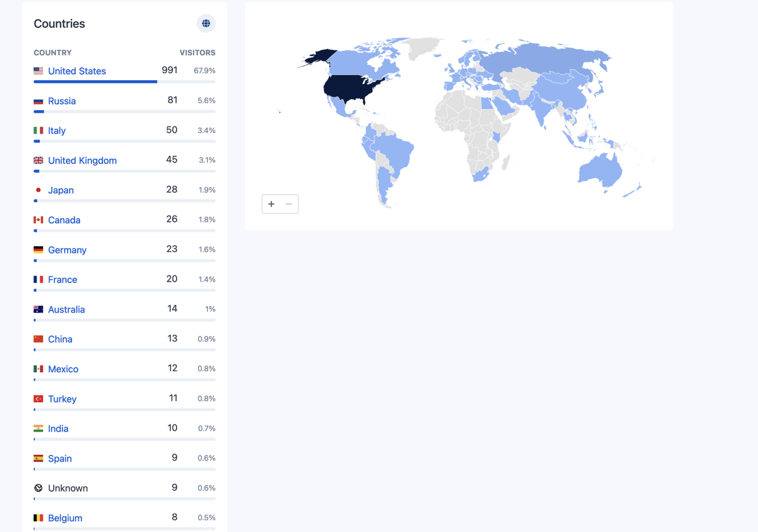The height and width of the screenshot is (532, 758).
Task: Open the Belgium country link
Action: coord(65,518)
